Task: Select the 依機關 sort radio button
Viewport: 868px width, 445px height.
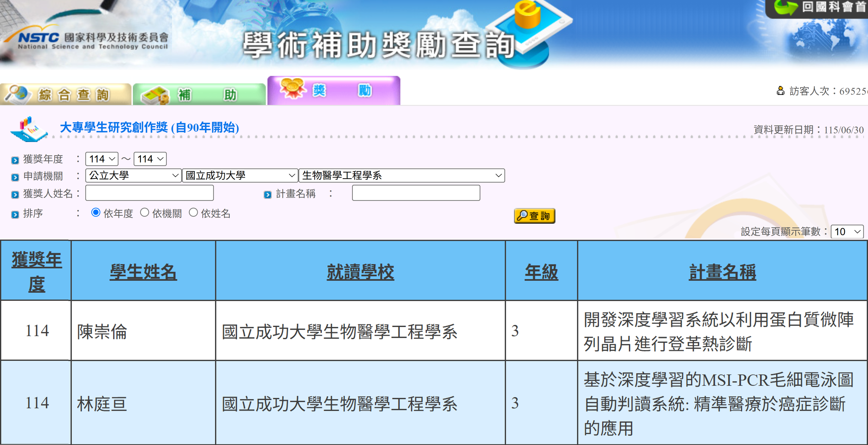Action: click(145, 212)
